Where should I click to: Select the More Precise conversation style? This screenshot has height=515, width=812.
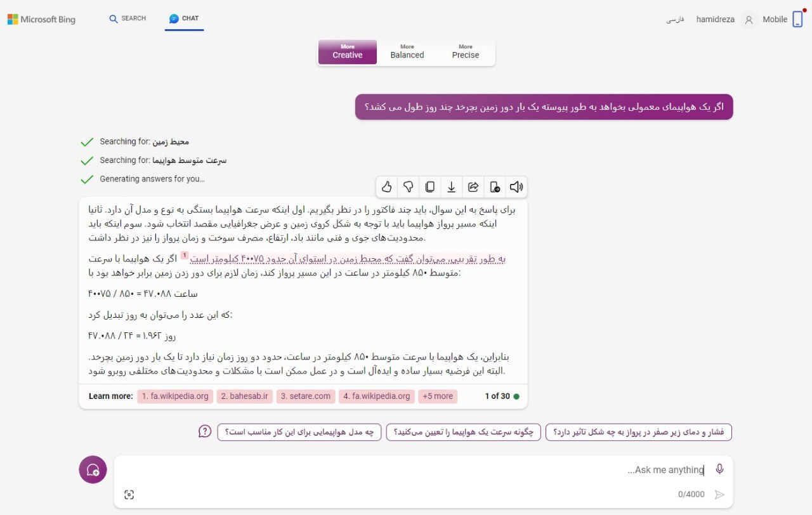(466, 52)
